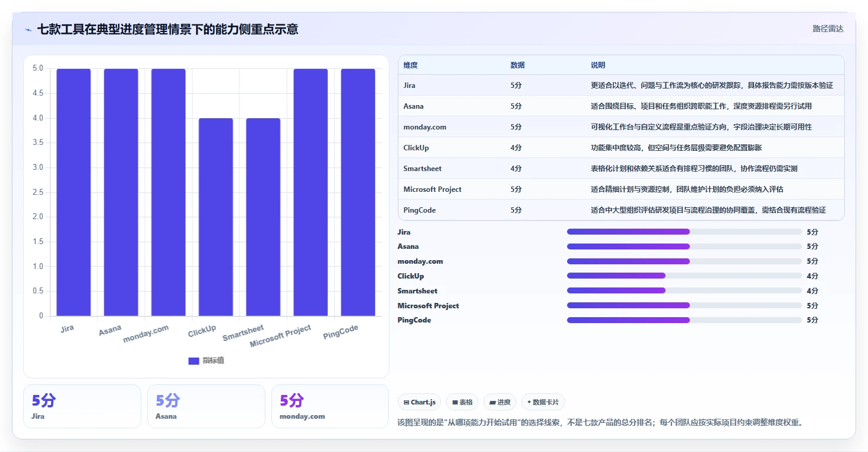This screenshot has width=868, height=452.
Task: Click the Asana bar in the chart
Action: 121,192
